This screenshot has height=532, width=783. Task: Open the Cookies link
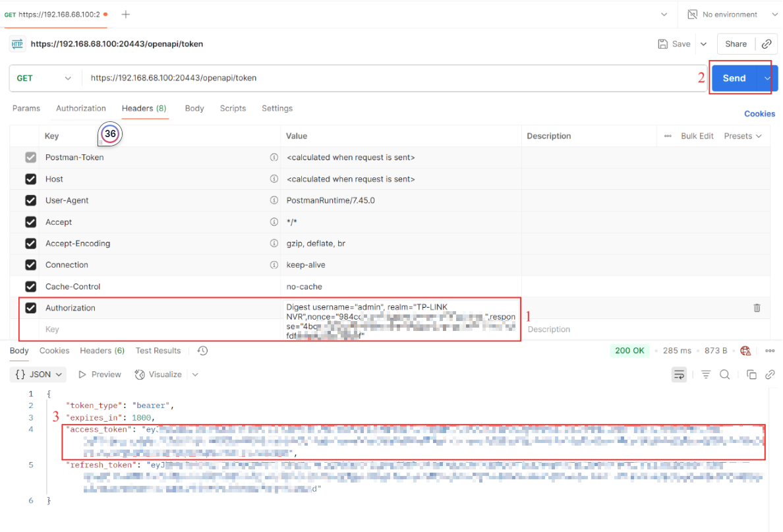pos(759,113)
